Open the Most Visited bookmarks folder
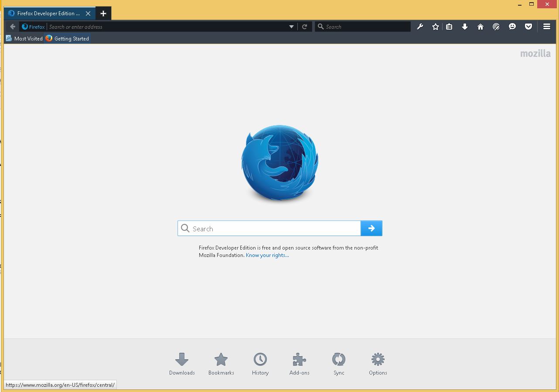The width and height of the screenshot is (559, 392). click(24, 38)
